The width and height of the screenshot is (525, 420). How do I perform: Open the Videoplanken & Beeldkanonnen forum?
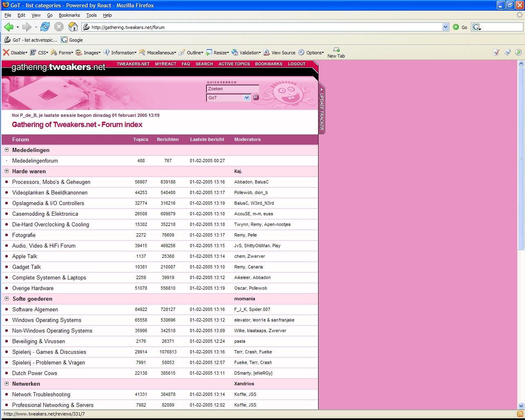point(50,192)
